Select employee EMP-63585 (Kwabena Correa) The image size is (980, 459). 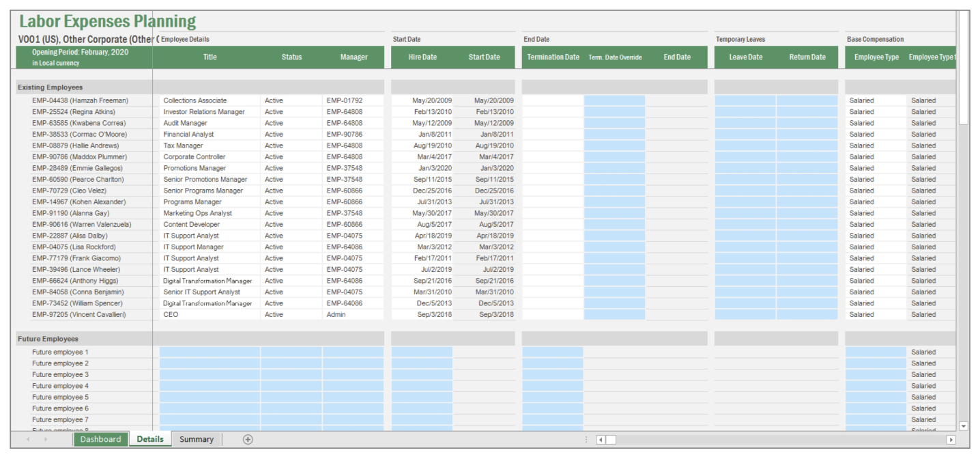pos(78,123)
